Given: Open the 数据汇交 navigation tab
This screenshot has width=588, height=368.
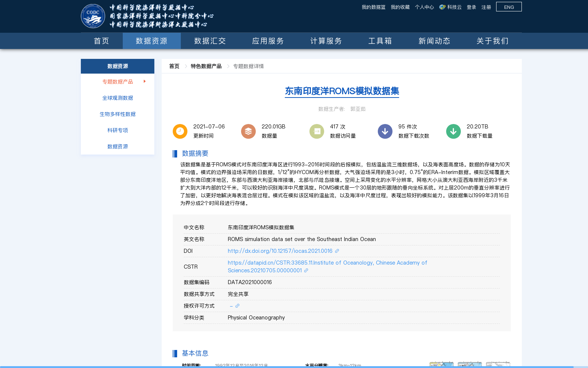Looking at the screenshot, I should [x=210, y=41].
